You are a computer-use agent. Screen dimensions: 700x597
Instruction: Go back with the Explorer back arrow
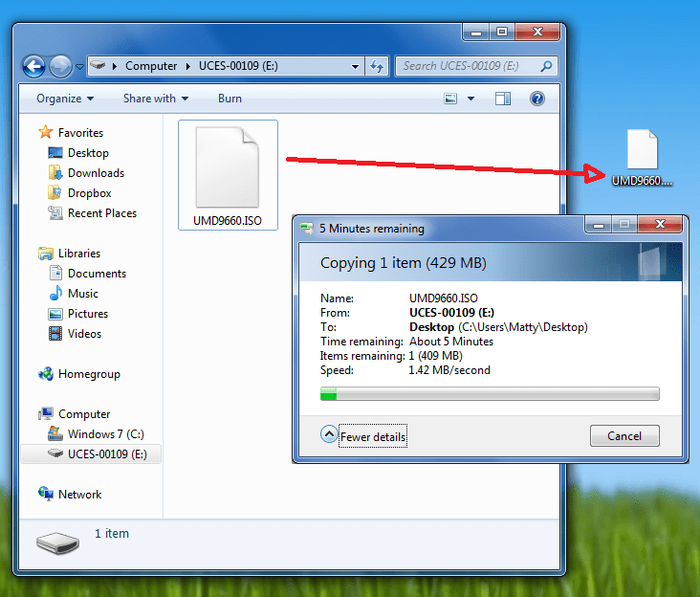point(33,67)
